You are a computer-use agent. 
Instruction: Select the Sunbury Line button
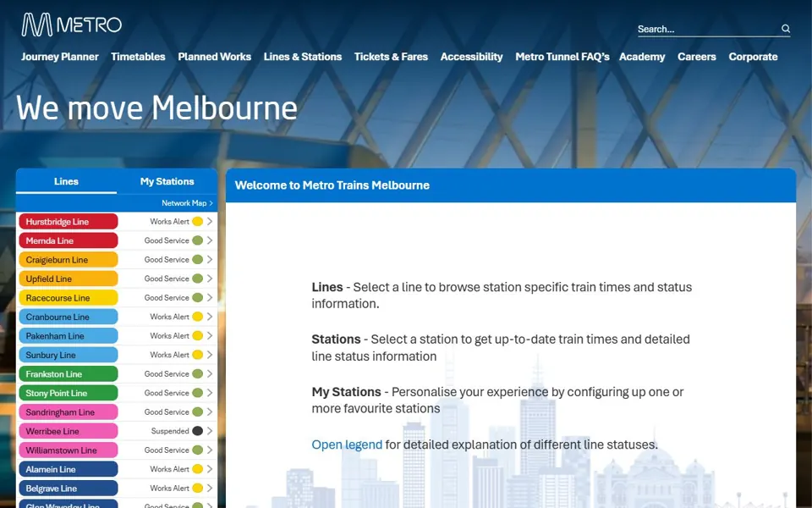click(x=69, y=355)
